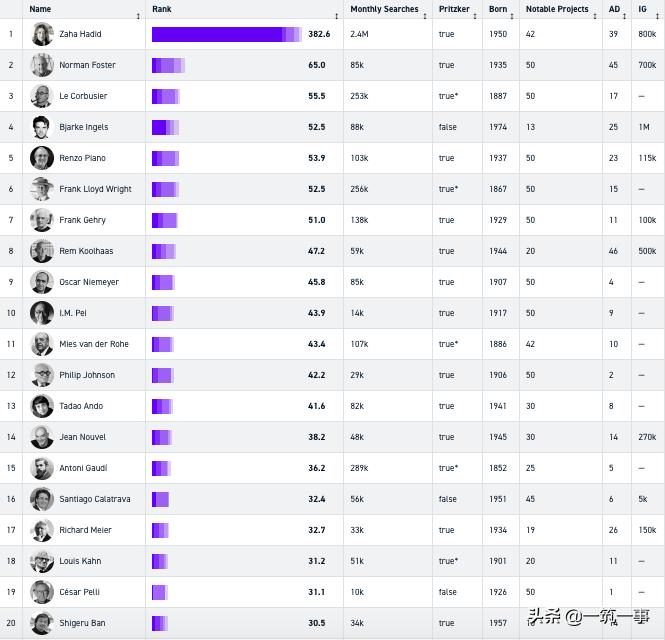
Task: Open the Rem Koolhaas name link
Action: [x=86, y=251]
